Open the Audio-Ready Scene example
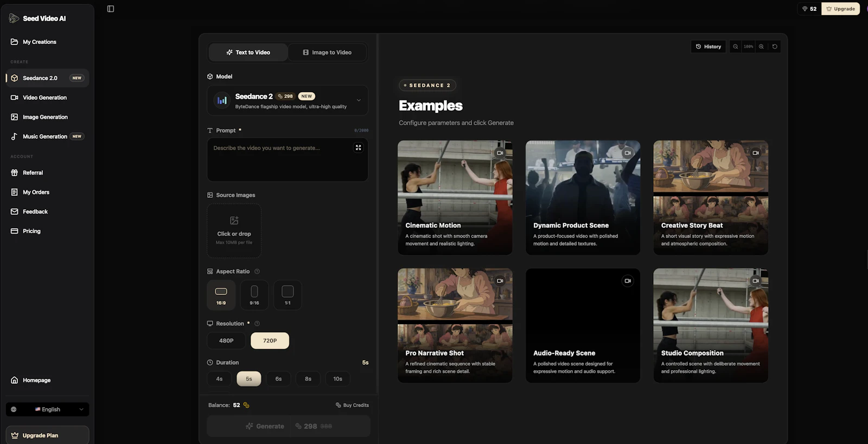This screenshot has height=444, width=868. (x=583, y=326)
